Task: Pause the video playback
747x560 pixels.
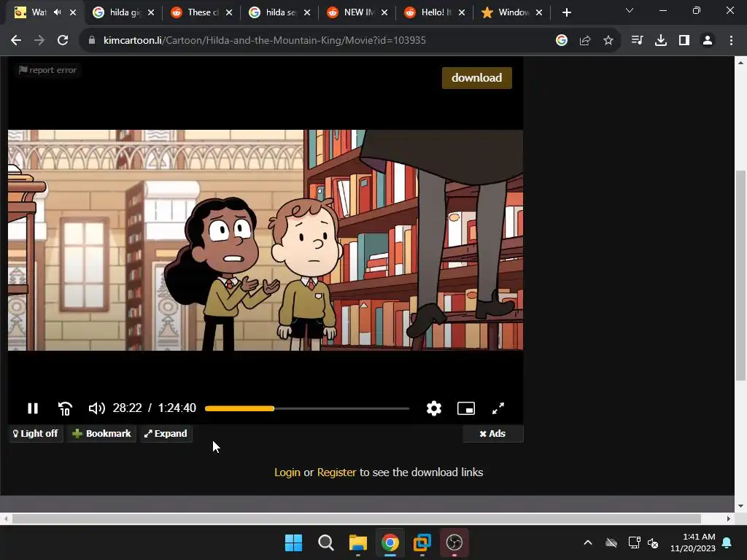Action: 32,408
